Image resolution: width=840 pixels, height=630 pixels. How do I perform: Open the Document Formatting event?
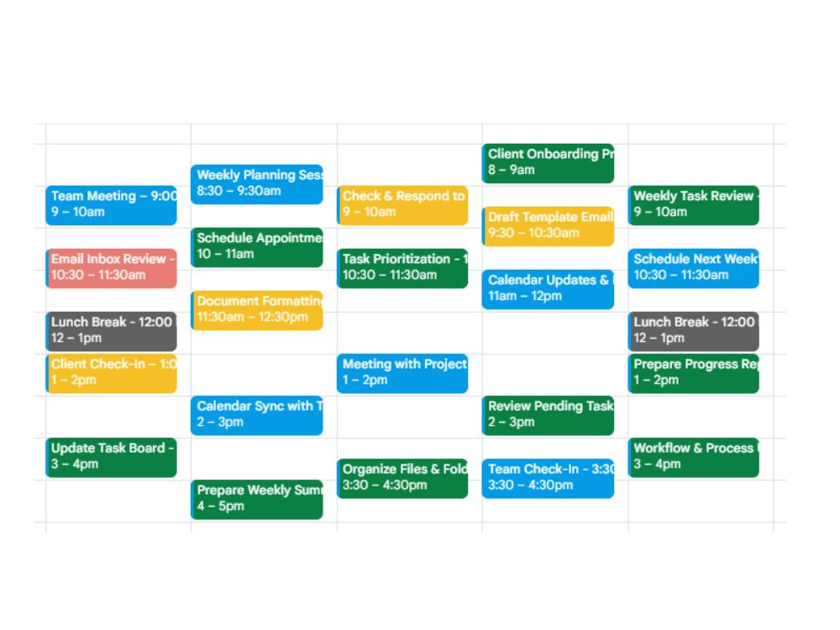pyautogui.click(x=256, y=310)
